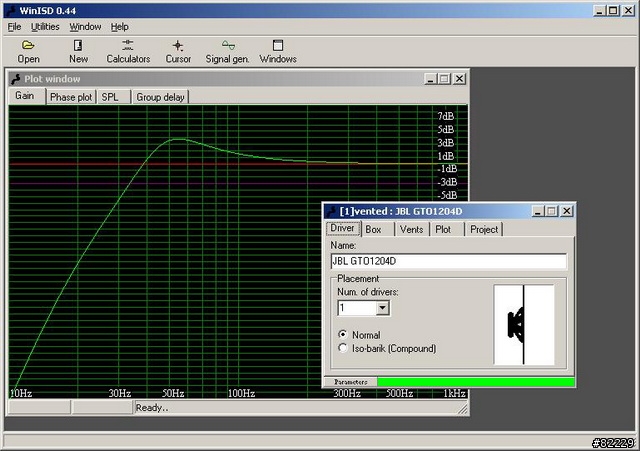Show the Group delay tab
This screenshot has height=451, width=640.
pos(160,97)
